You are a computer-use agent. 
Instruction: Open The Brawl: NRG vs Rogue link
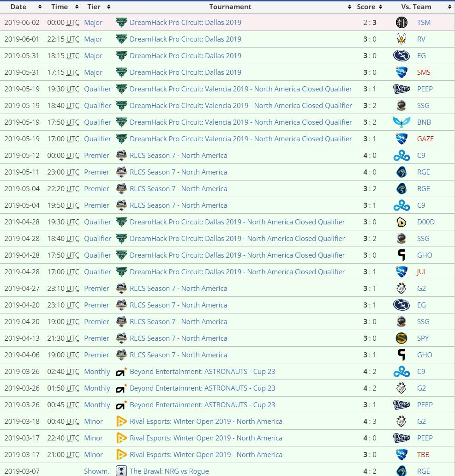(x=169, y=471)
